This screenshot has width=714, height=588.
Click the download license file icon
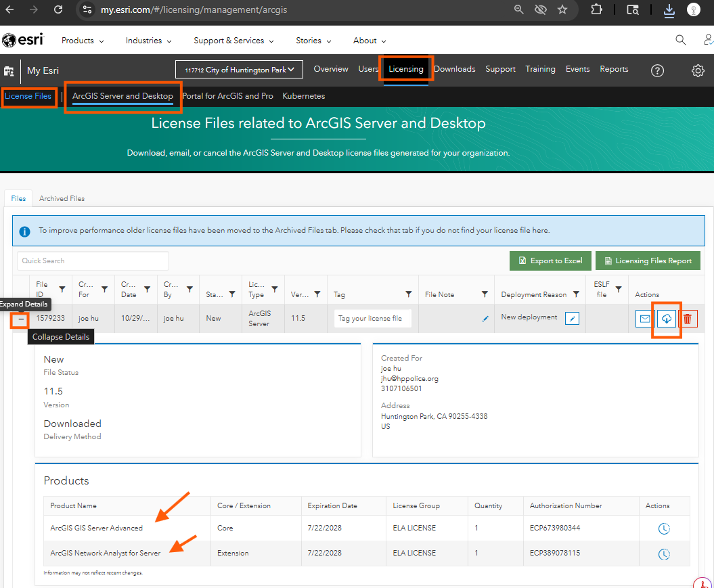point(667,319)
